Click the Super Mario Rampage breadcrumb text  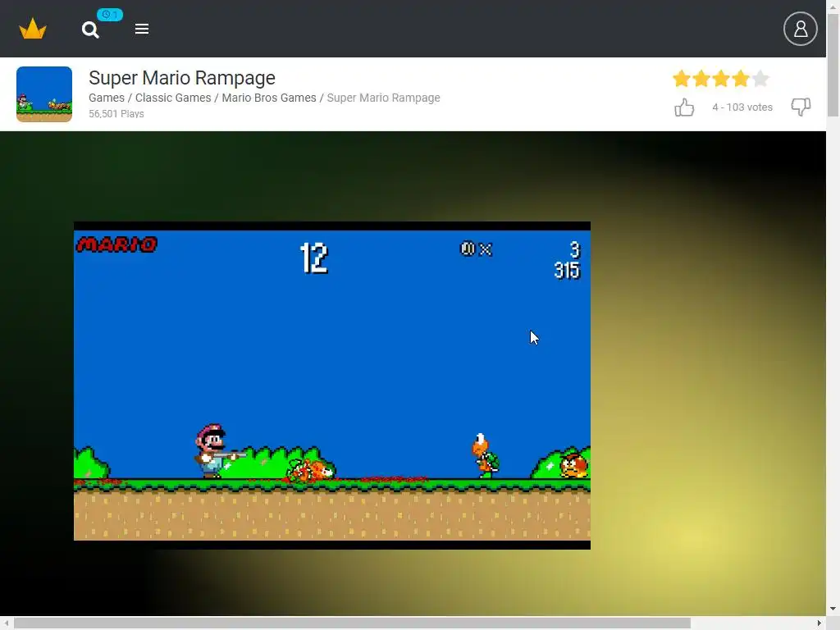point(384,98)
